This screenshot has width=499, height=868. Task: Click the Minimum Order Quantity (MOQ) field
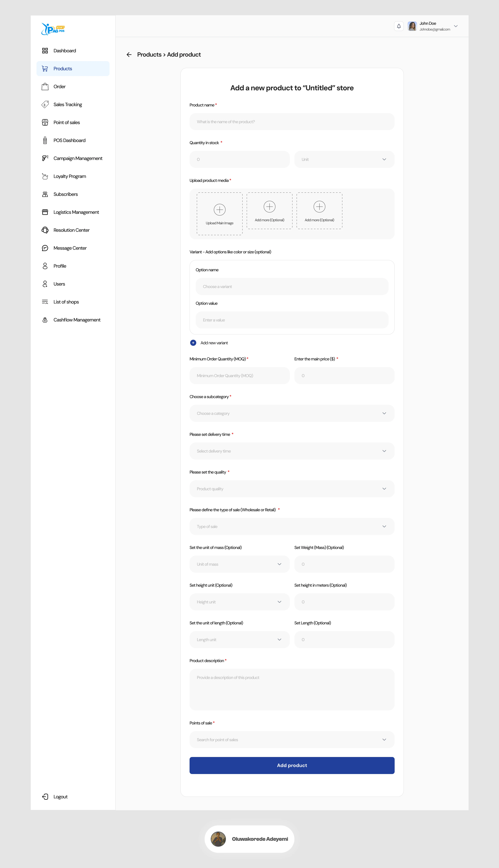pyautogui.click(x=240, y=376)
